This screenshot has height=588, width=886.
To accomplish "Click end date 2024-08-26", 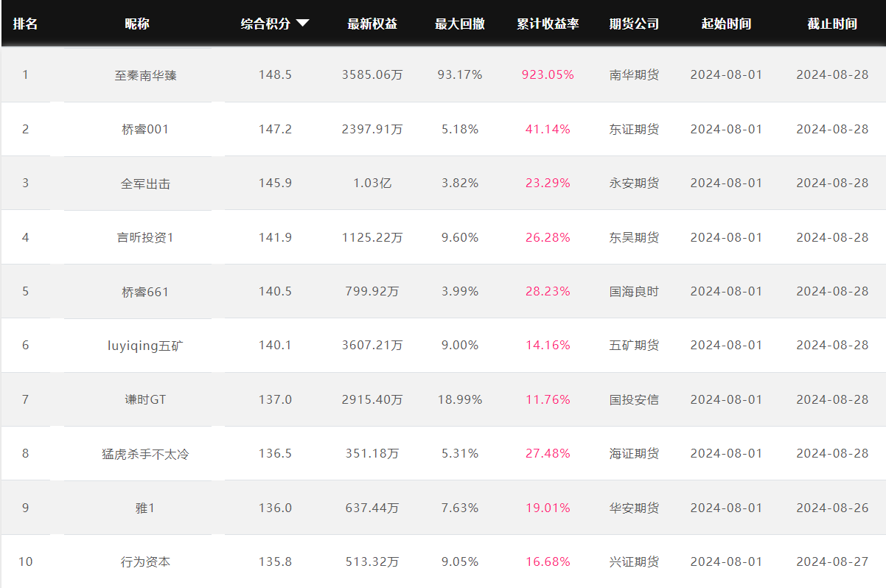I will point(832,508).
